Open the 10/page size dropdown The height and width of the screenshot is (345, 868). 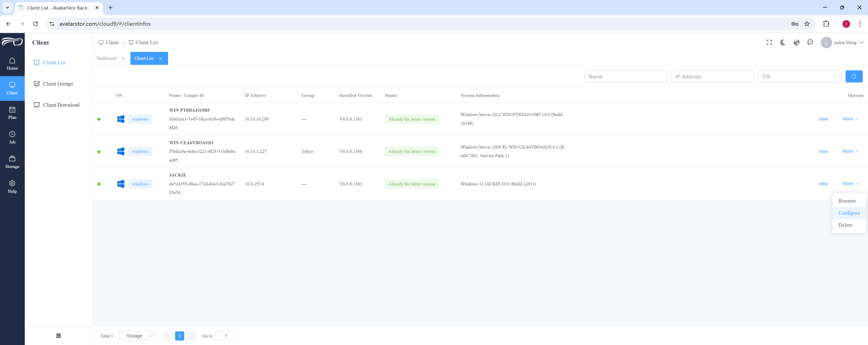(138, 336)
